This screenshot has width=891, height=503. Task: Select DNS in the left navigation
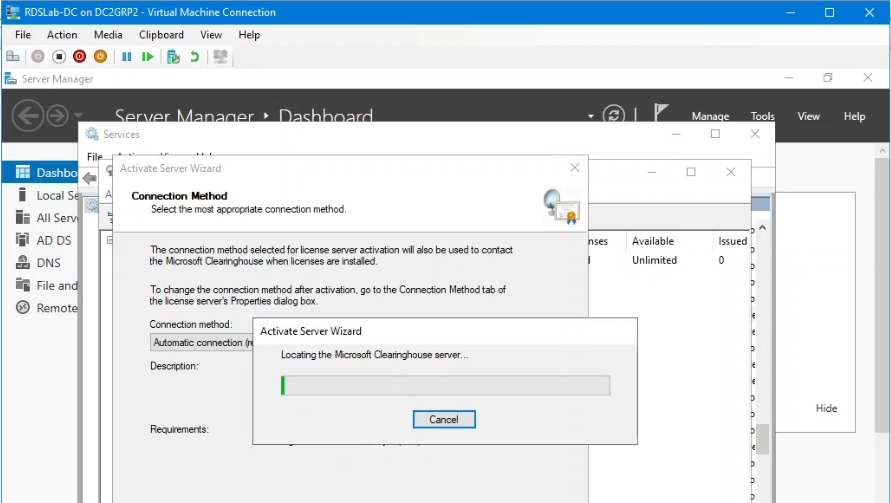[x=48, y=263]
